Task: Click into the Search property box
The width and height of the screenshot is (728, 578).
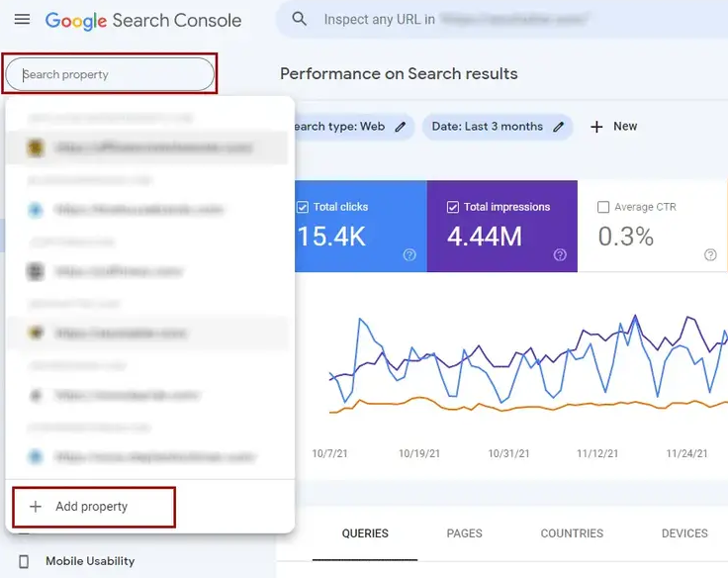Action: (x=110, y=74)
